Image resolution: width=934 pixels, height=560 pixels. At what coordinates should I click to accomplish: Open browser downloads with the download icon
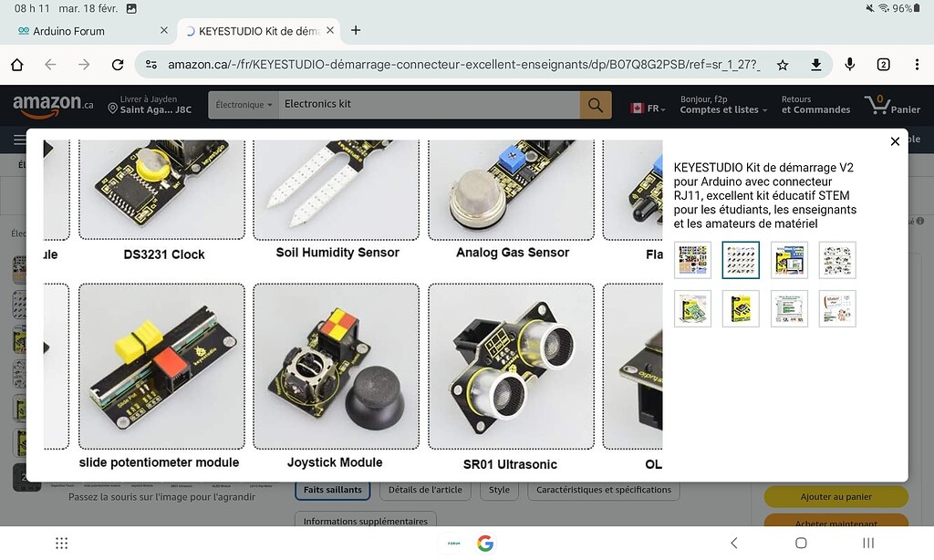pyautogui.click(x=816, y=65)
